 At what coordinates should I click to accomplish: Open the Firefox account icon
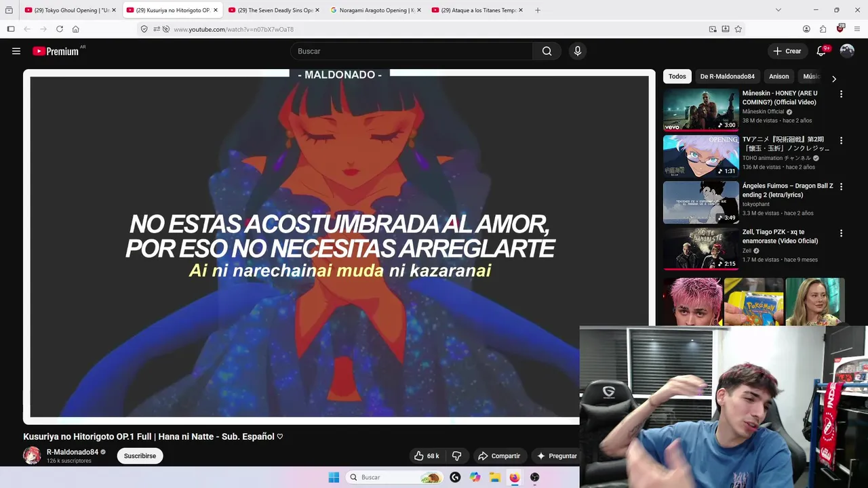pyautogui.click(x=806, y=29)
